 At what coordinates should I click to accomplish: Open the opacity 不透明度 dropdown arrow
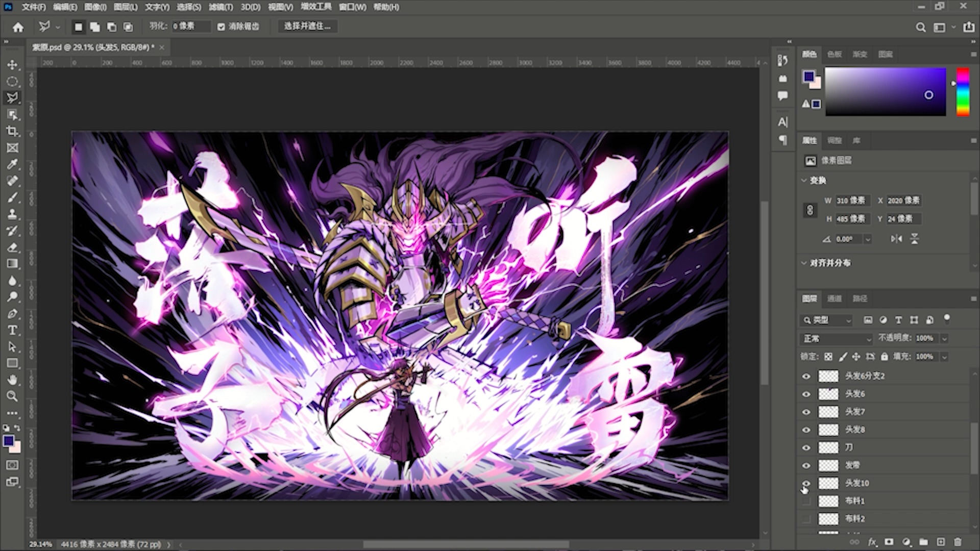click(945, 339)
